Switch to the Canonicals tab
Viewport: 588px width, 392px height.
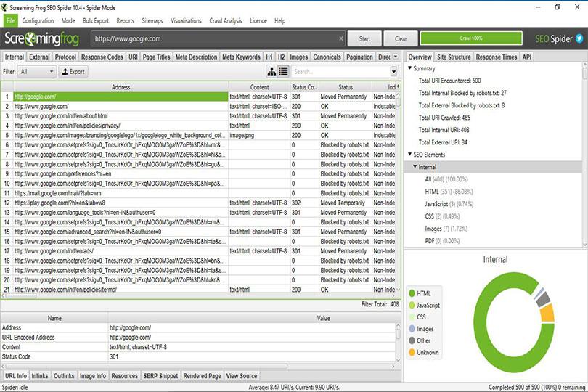[x=327, y=57]
